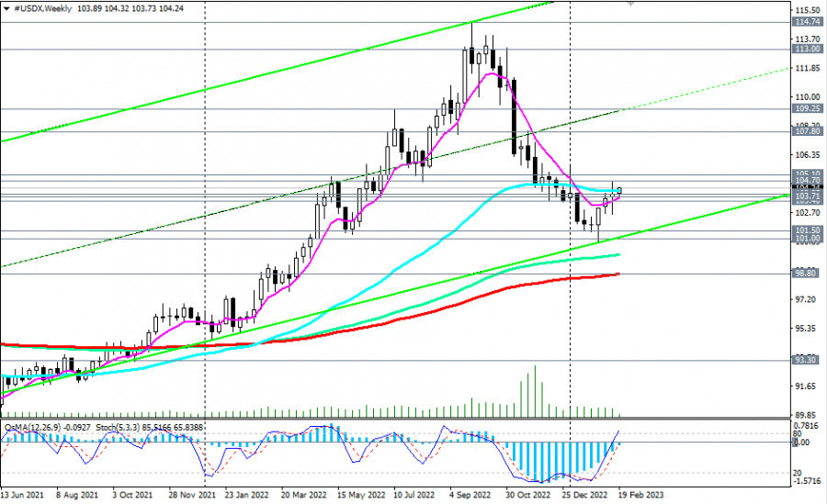Select the 4 Sep 2022 date on time axis

pyautogui.click(x=473, y=495)
